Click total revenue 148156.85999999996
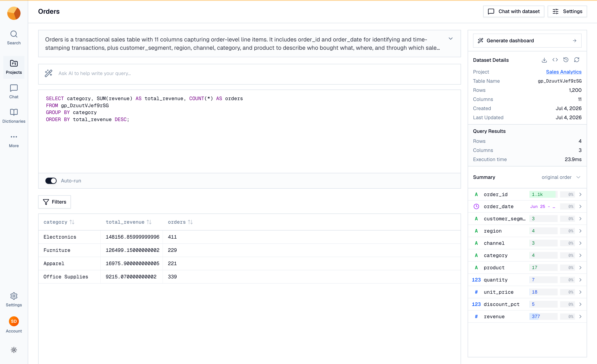597x364 pixels. pyautogui.click(x=132, y=237)
